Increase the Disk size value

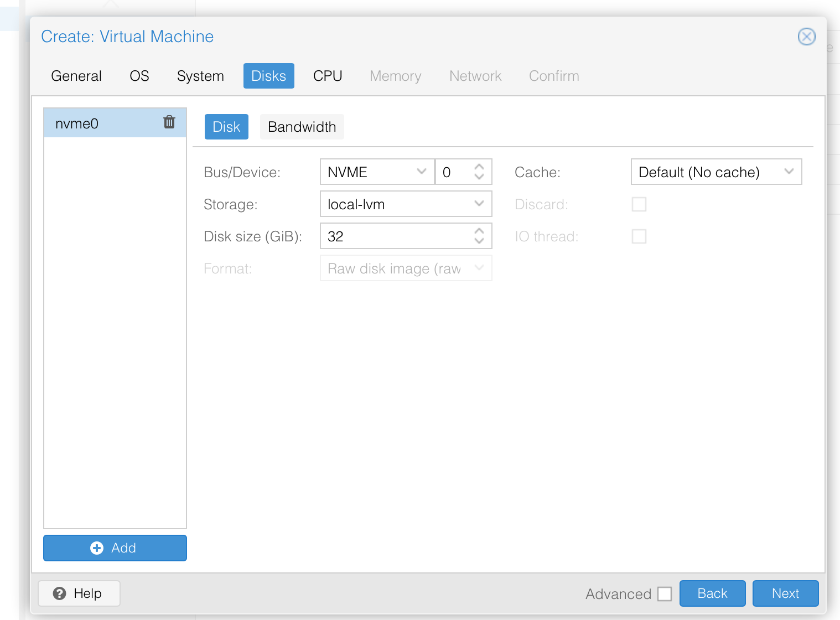pos(479,231)
